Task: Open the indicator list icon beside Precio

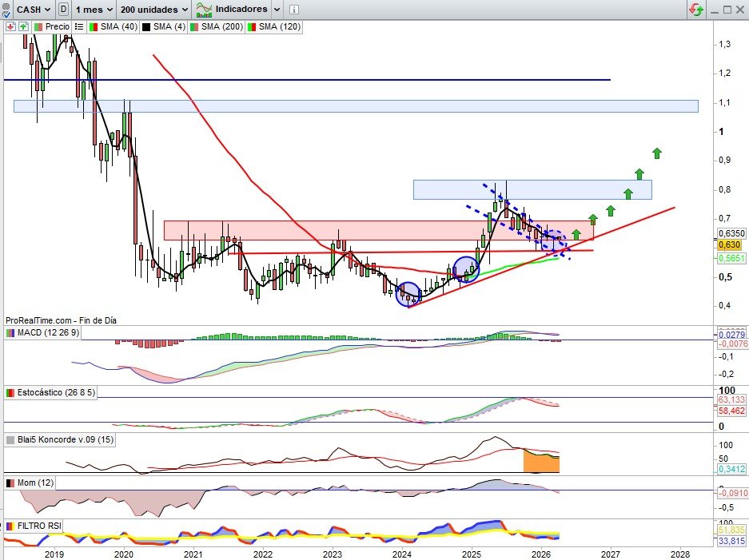Action: (79, 26)
